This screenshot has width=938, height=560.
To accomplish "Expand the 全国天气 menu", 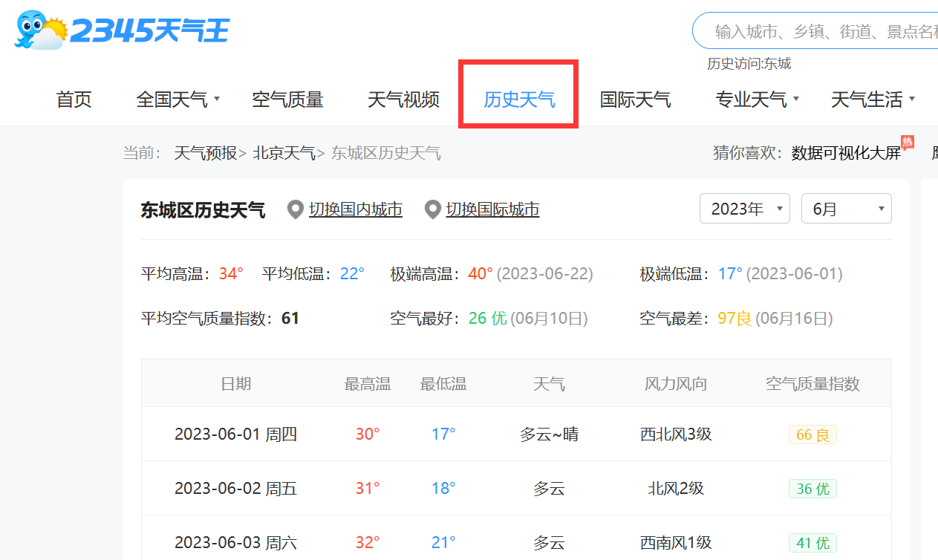I will (178, 100).
